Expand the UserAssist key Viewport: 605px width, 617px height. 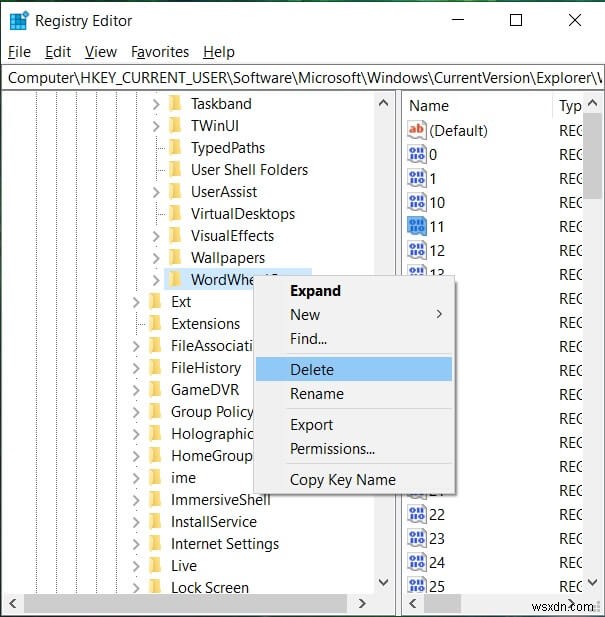tap(156, 192)
